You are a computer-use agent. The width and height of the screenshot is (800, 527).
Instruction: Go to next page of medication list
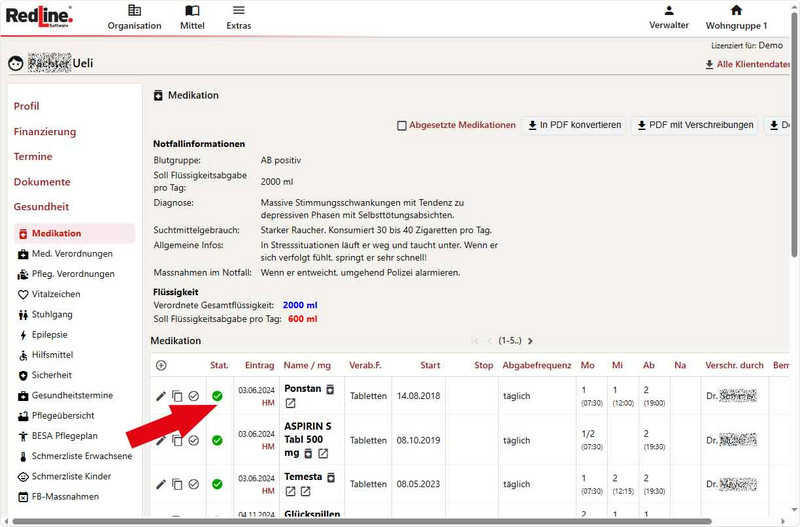point(531,341)
